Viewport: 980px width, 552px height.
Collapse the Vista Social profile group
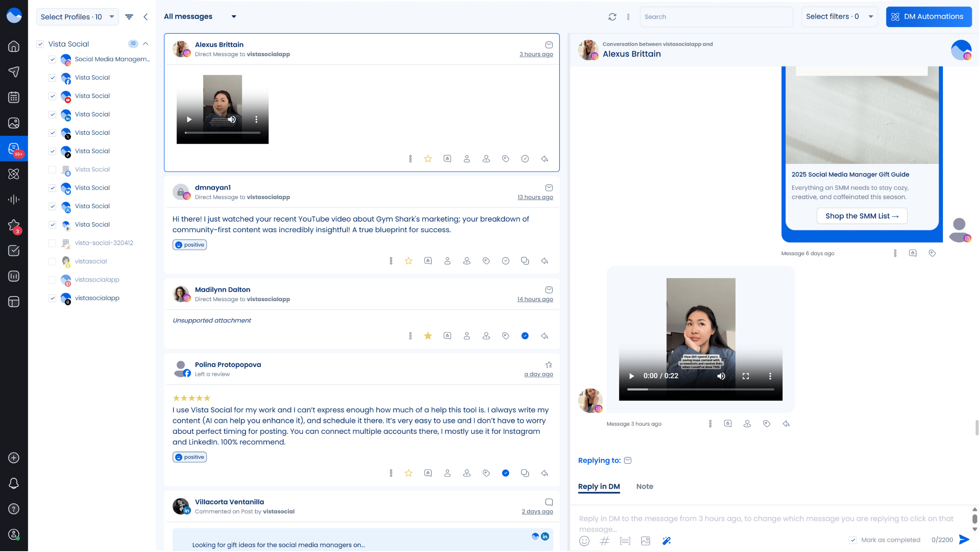[146, 44]
